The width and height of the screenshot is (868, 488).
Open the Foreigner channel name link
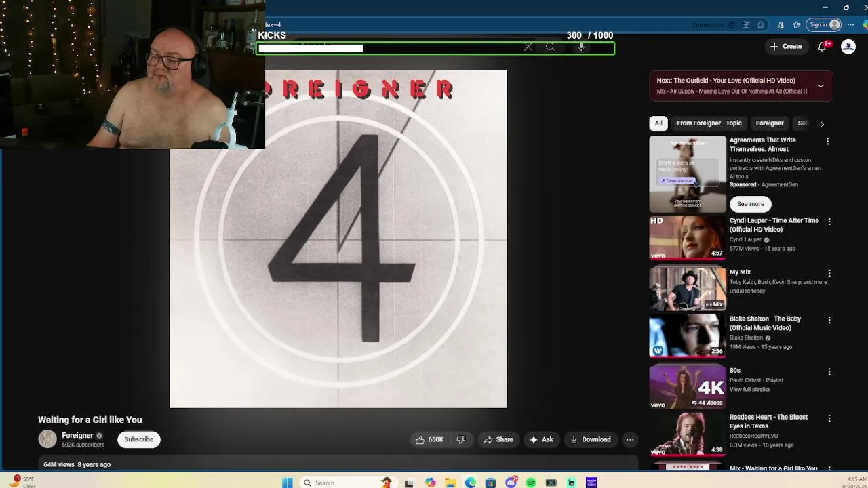(x=77, y=436)
